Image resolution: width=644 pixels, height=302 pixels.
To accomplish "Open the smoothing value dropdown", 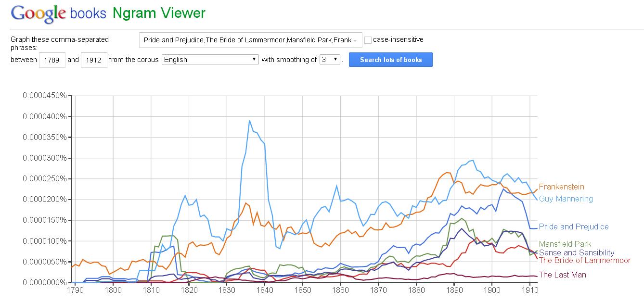I will pos(330,60).
